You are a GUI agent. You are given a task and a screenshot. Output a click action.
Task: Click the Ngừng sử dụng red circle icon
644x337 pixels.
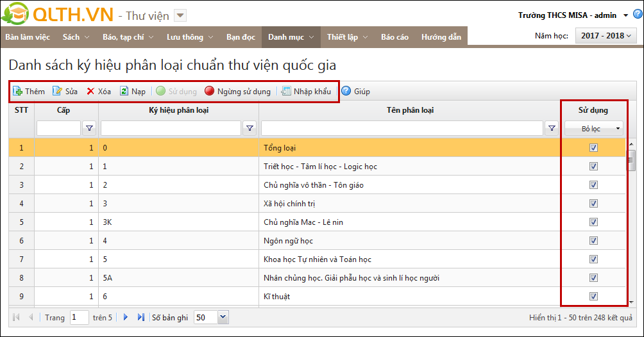coord(210,91)
